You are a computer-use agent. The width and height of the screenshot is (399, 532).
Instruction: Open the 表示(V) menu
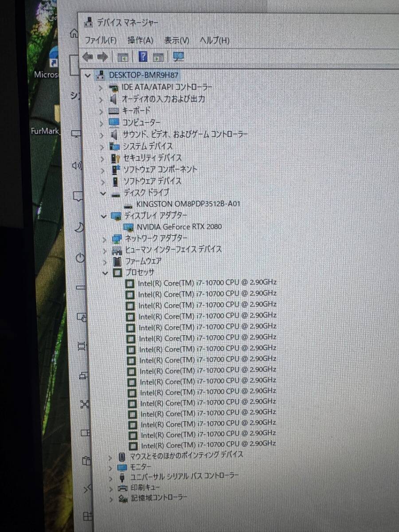click(176, 40)
